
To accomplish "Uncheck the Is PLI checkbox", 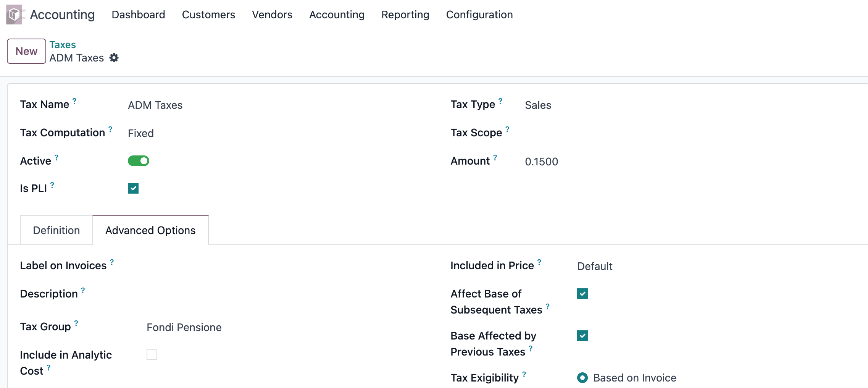I will tap(133, 188).
